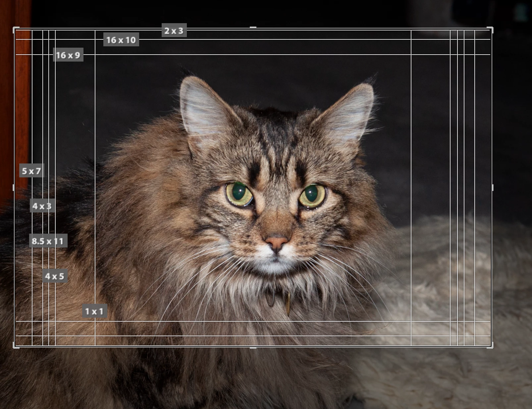Viewport: 532px width, 409px height.
Task: Click the right-middle crop edge handle
Action: coord(492,188)
